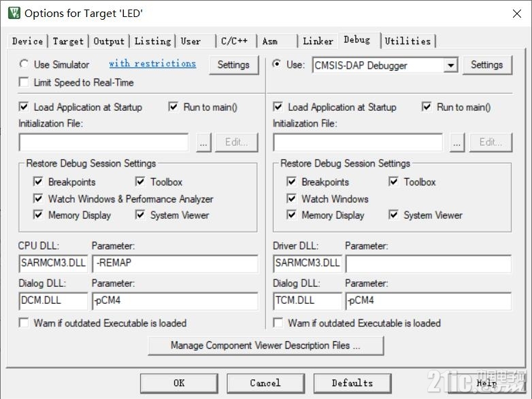Image resolution: width=532 pixels, height=399 pixels.
Task: Click the Keil uVision icon in title bar
Action: [x=14, y=13]
